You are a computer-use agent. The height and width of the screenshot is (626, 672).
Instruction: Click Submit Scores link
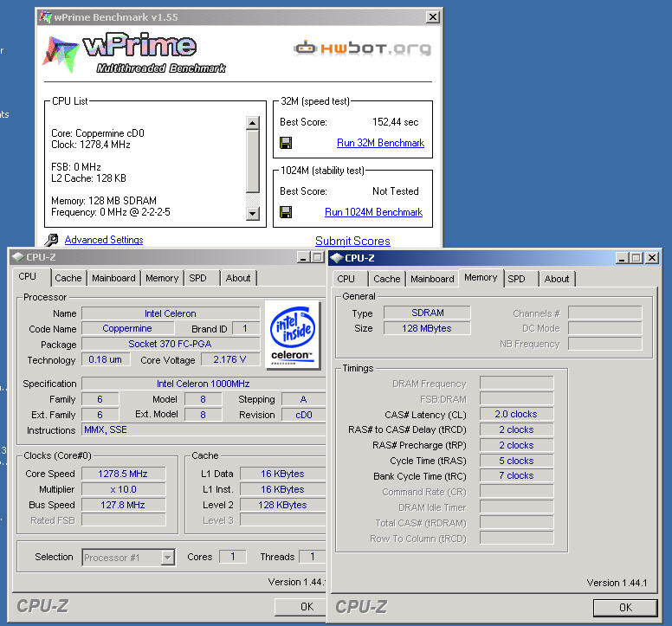[x=352, y=241]
